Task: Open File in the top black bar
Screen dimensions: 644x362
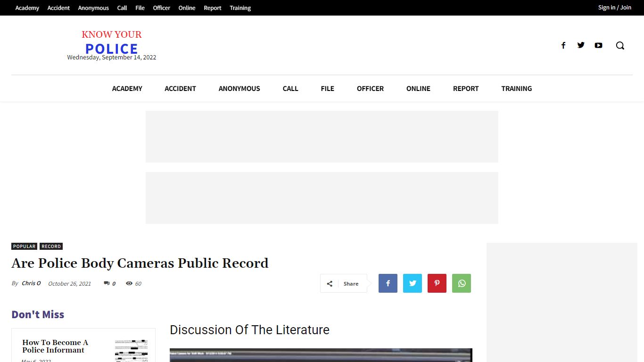Action: coord(140,8)
